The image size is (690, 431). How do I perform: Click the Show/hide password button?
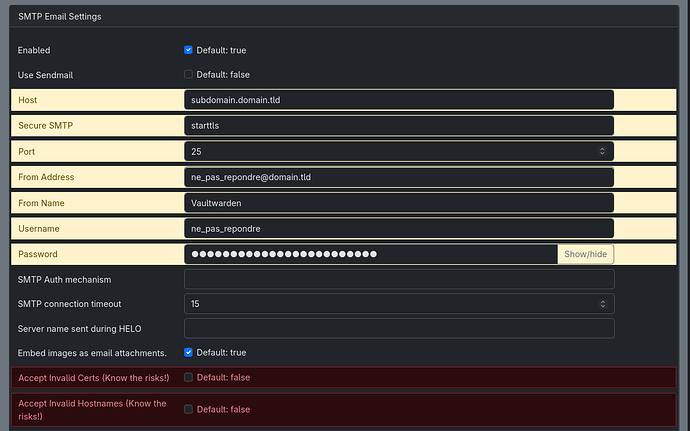tap(585, 254)
